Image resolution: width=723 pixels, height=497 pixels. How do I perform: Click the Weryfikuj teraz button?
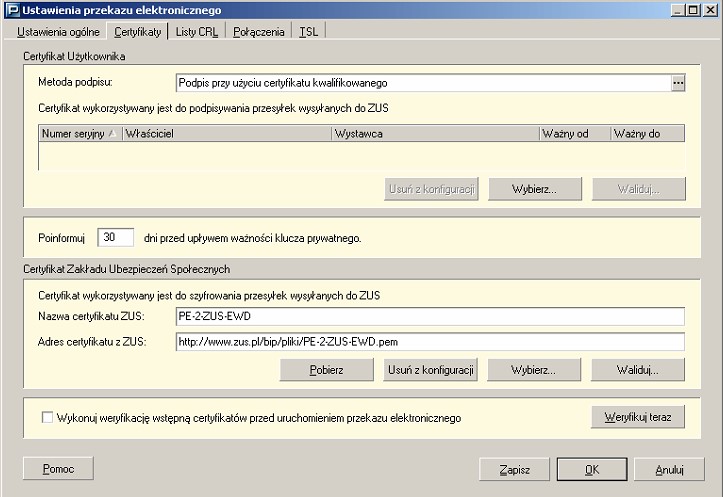[x=638, y=417]
